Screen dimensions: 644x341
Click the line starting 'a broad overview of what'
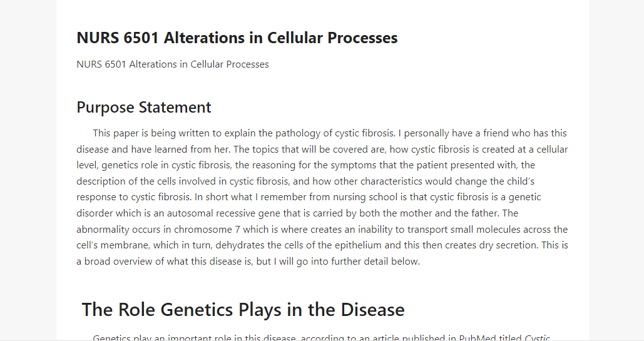248,262
